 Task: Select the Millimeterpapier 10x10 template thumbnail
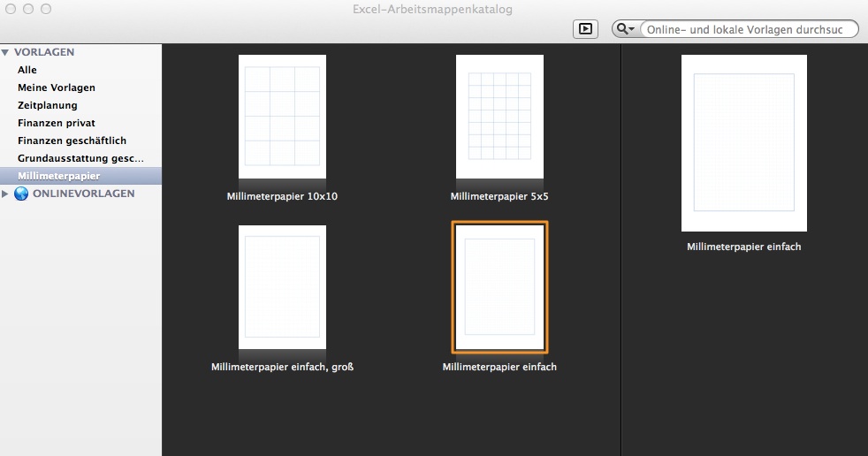[282, 117]
